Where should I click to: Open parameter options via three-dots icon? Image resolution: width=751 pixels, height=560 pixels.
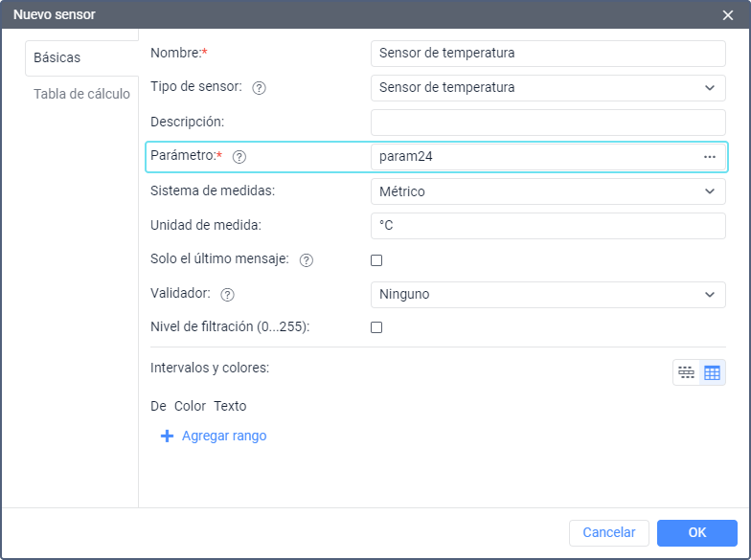tap(710, 157)
